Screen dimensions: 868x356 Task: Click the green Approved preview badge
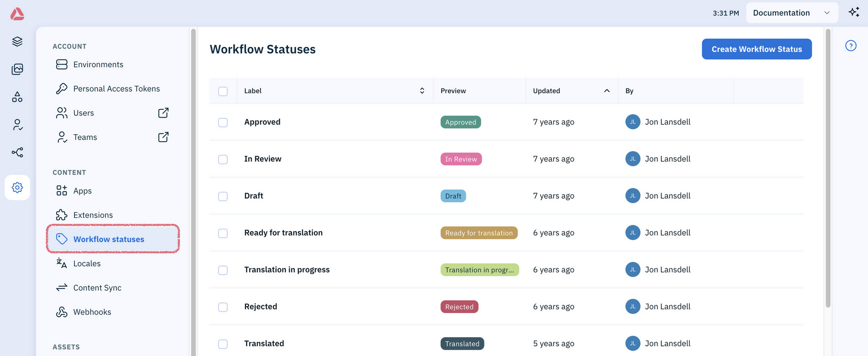pos(461,122)
